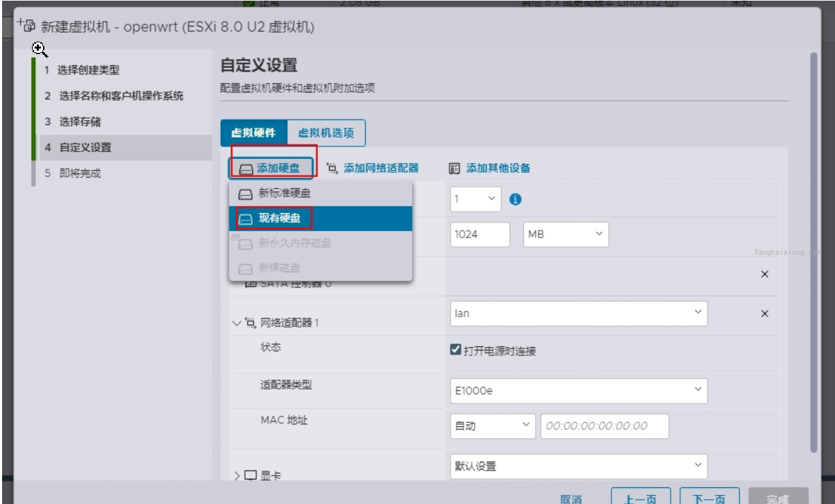The width and height of the screenshot is (835, 504).
Task: Click the dialog's vertical scrollbar
Action: [814, 253]
